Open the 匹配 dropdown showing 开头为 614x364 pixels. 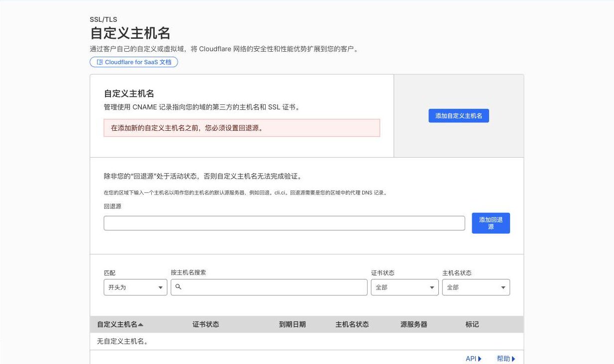tap(135, 287)
